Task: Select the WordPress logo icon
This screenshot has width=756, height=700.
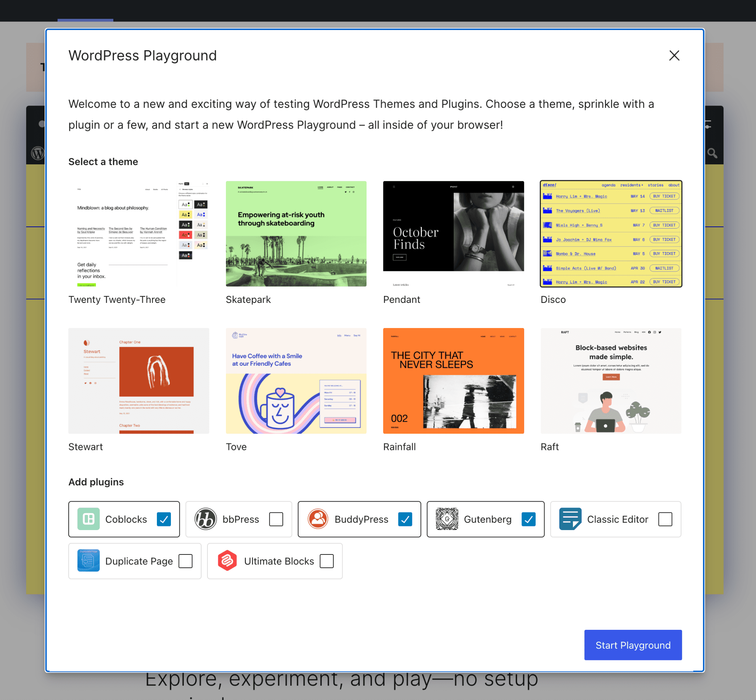Action: 38,154
